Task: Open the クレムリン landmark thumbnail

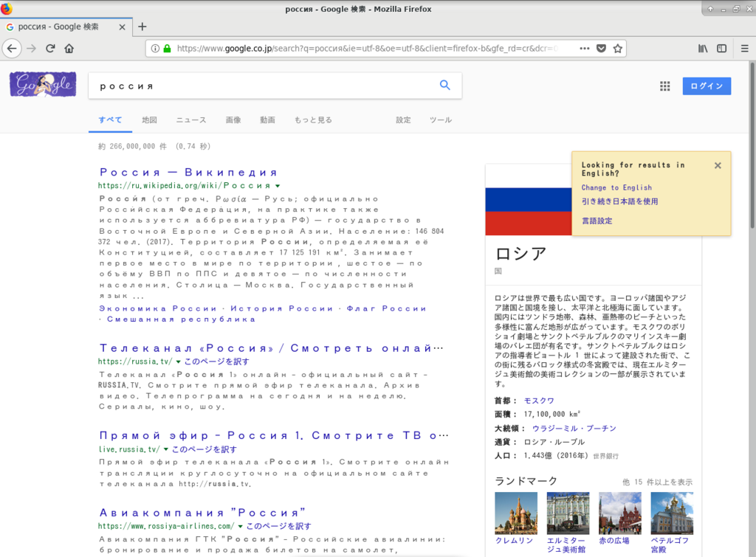Action: point(515,515)
